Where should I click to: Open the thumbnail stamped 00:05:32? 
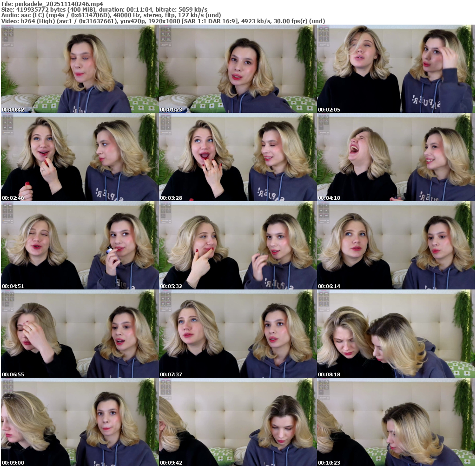238,245
